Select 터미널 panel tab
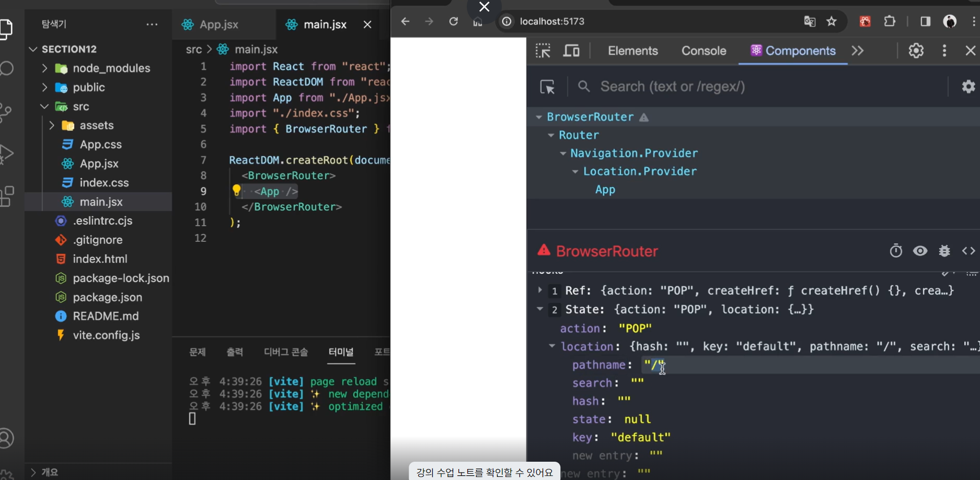This screenshot has height=480, width=980. pos(341,353)
